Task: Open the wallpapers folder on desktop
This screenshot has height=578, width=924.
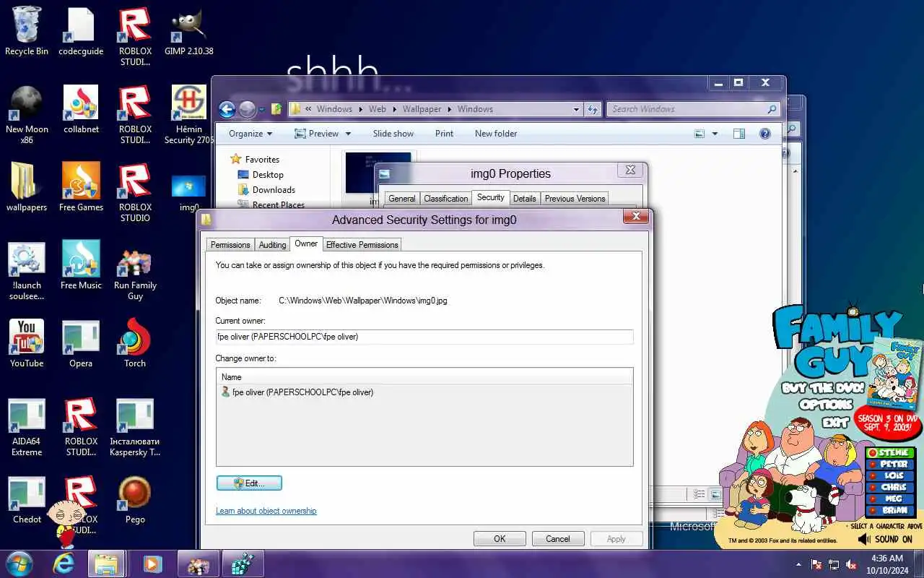Action: [27, 187]
